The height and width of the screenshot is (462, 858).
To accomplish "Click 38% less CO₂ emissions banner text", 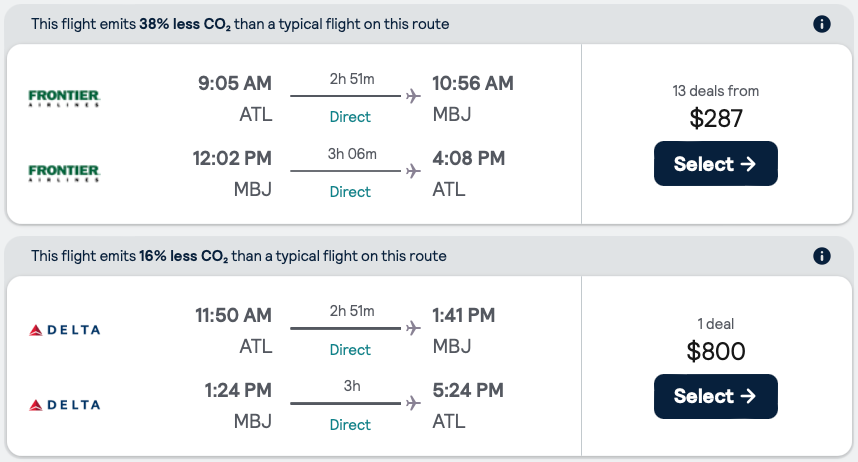I will coord(240,24).
